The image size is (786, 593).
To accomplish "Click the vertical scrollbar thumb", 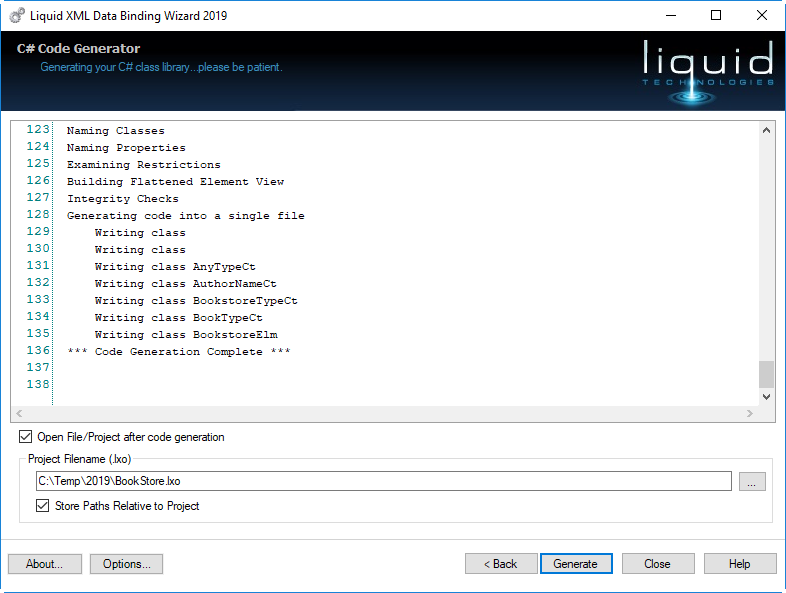I will point(766,373).
